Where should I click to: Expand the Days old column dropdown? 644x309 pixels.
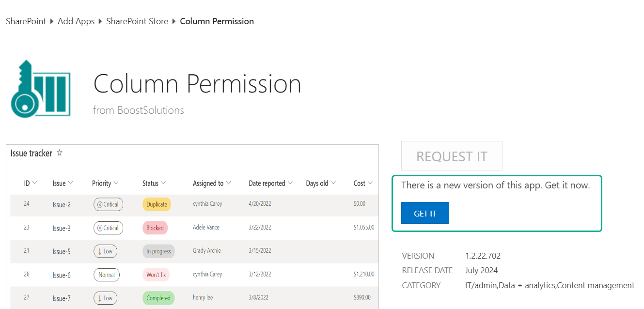[x=333, y=183]
